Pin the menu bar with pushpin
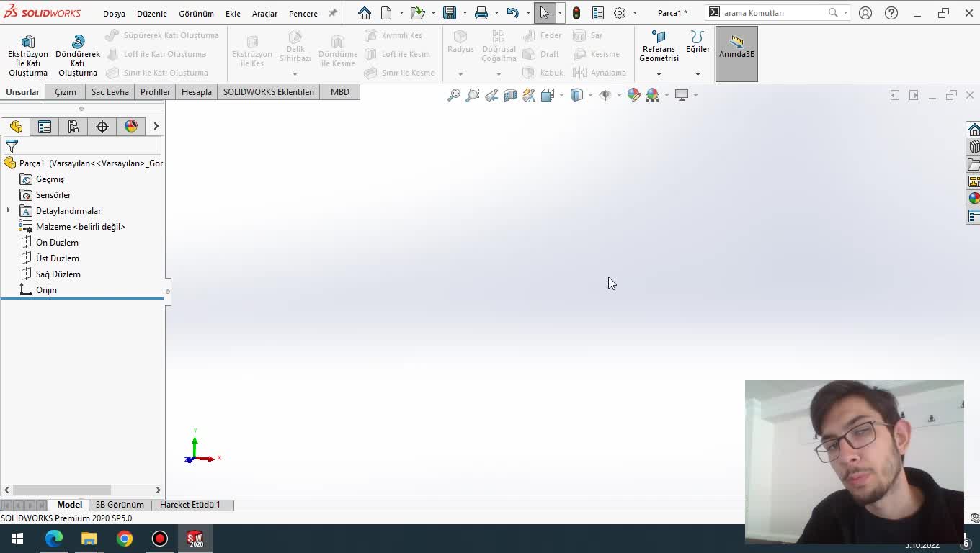980x553 pixels. pos(333,13)
